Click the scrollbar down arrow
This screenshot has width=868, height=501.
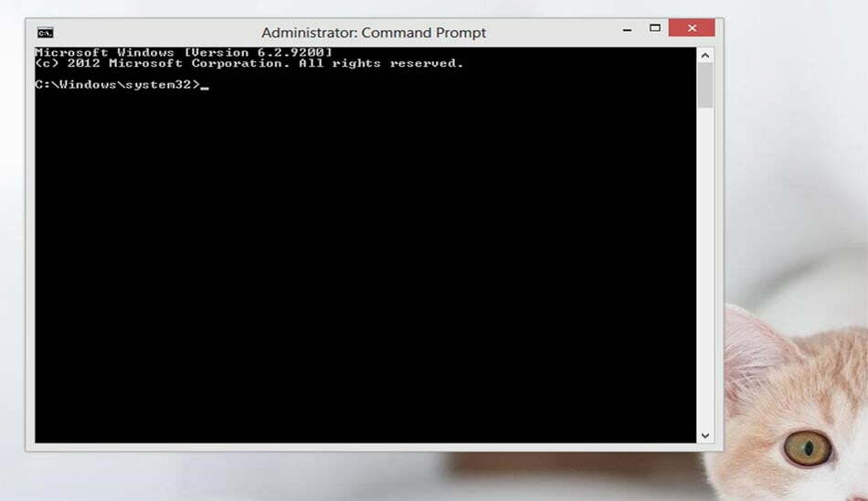tap(705, 435)
